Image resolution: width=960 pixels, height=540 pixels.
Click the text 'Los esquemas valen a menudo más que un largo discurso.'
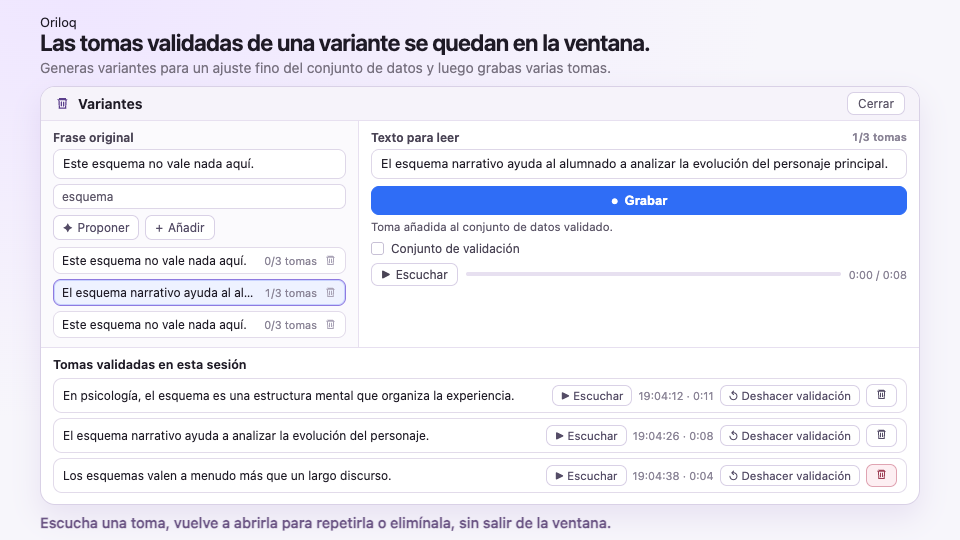coord(227,476)
